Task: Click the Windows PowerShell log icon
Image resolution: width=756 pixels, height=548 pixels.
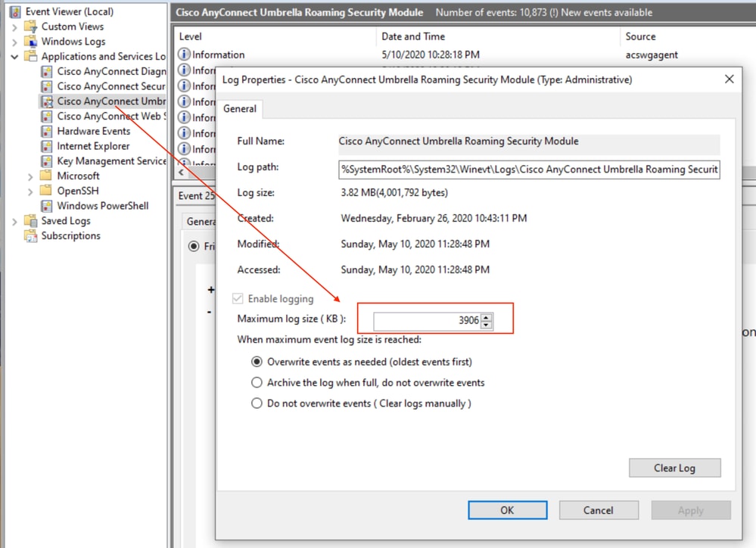Action: pos(47,206)
